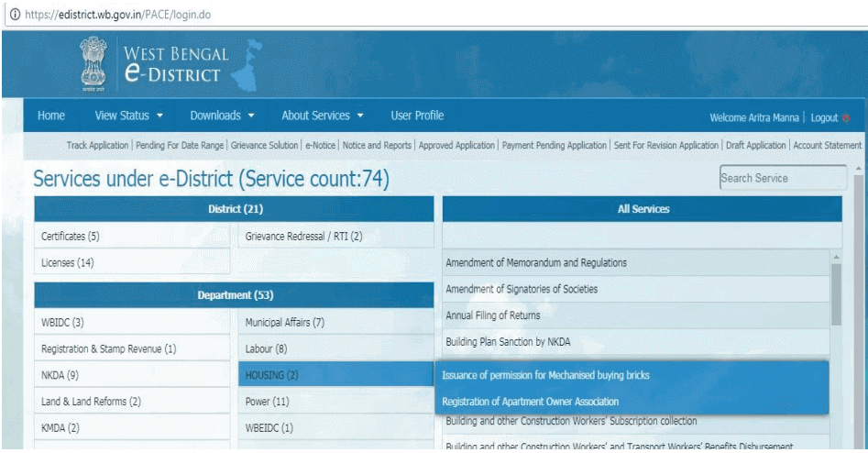Open Building Plan Sanction by NKDA service
This screenshot has height=453, width=868.
[x=636, y=342]
